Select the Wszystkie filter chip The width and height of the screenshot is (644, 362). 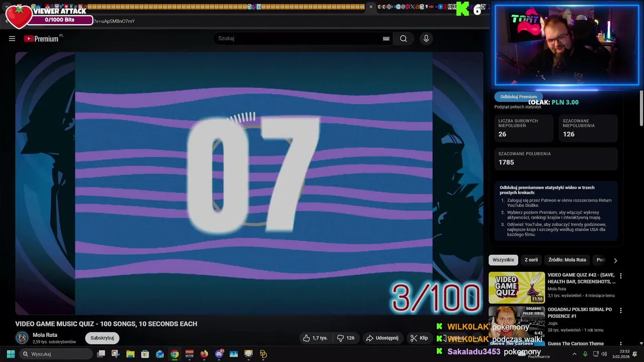[x=503, y=260]
